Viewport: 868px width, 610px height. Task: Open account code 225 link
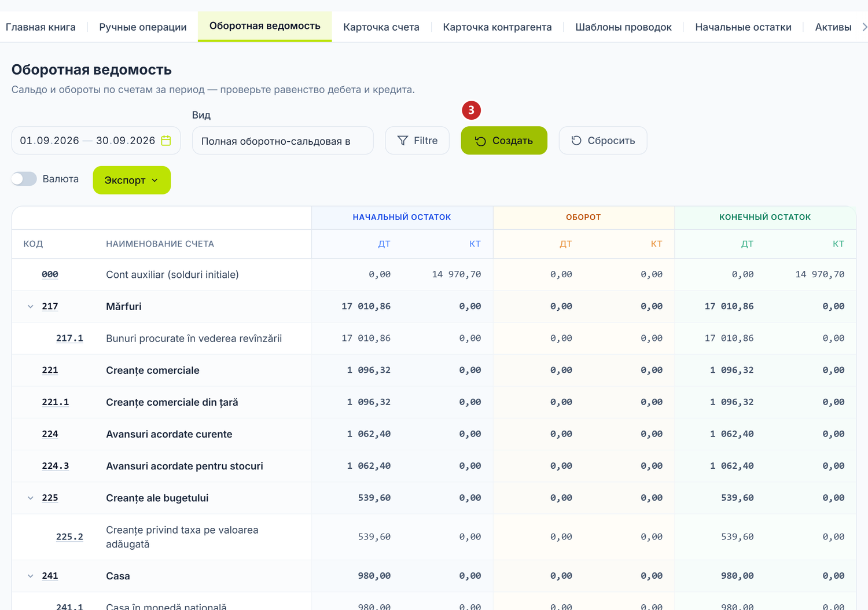[x=50, y=498]
